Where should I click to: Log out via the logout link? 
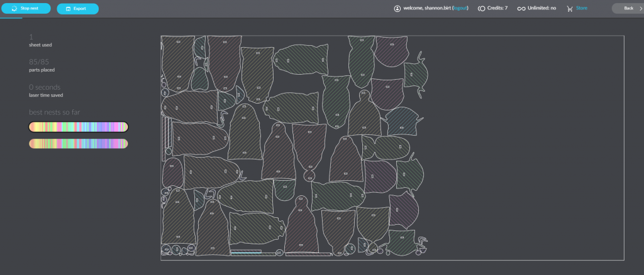(x=460, y=8)
